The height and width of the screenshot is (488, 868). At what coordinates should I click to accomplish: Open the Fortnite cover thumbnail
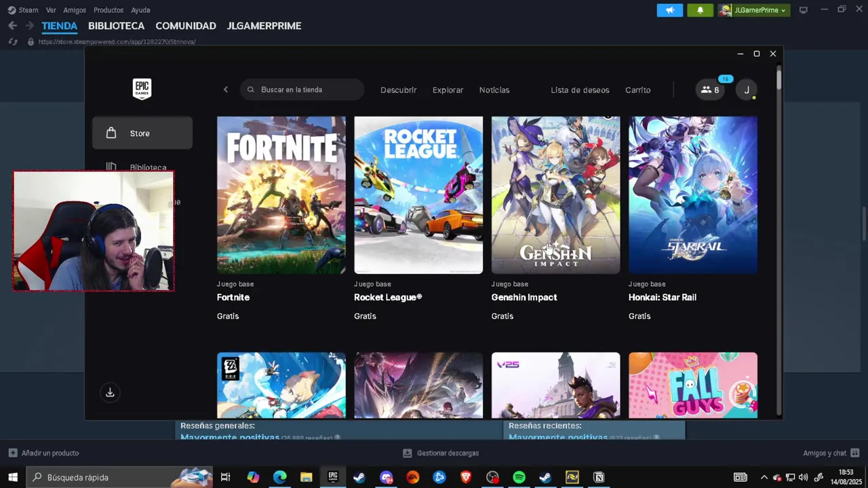coord(281,195)
